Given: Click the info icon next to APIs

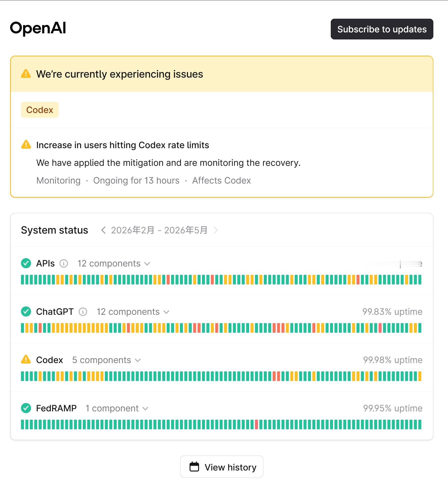Looking at the screenshot, I should pyautogui.click(x=64, y=263).
